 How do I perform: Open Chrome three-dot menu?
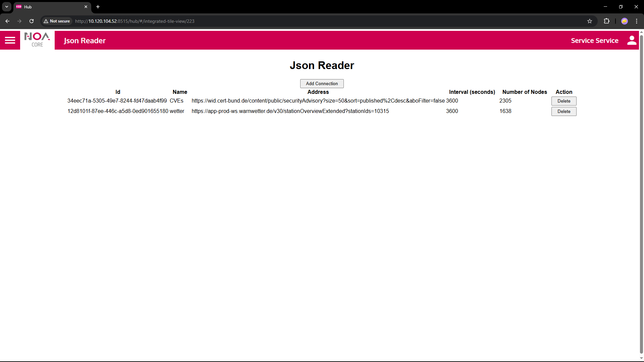pyautogui.click(x=637, y=21)
